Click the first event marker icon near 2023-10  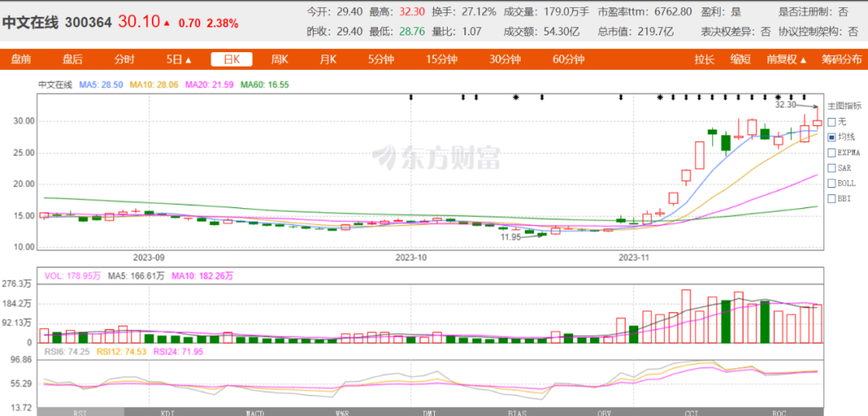[x=411, y=97]
